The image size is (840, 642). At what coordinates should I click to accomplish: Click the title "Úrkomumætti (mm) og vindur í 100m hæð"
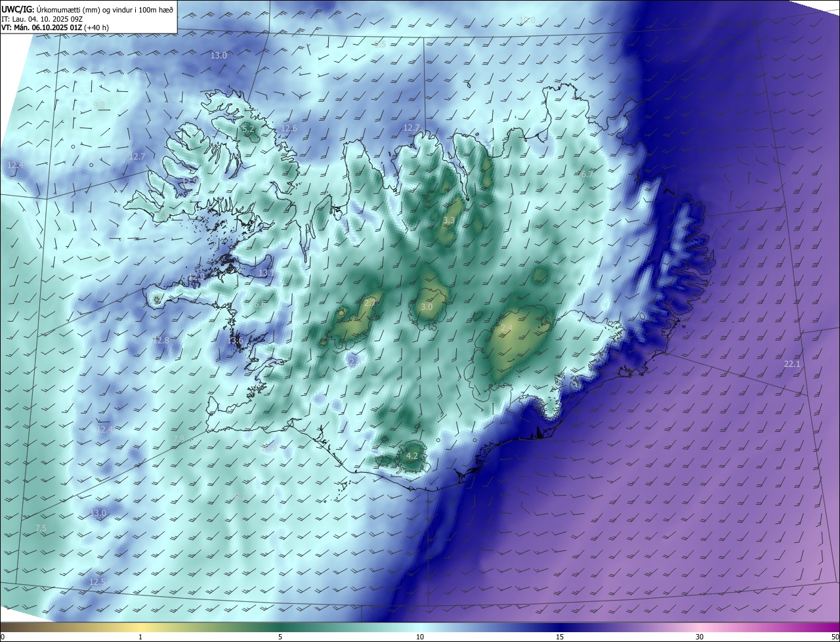pos(105,9)
